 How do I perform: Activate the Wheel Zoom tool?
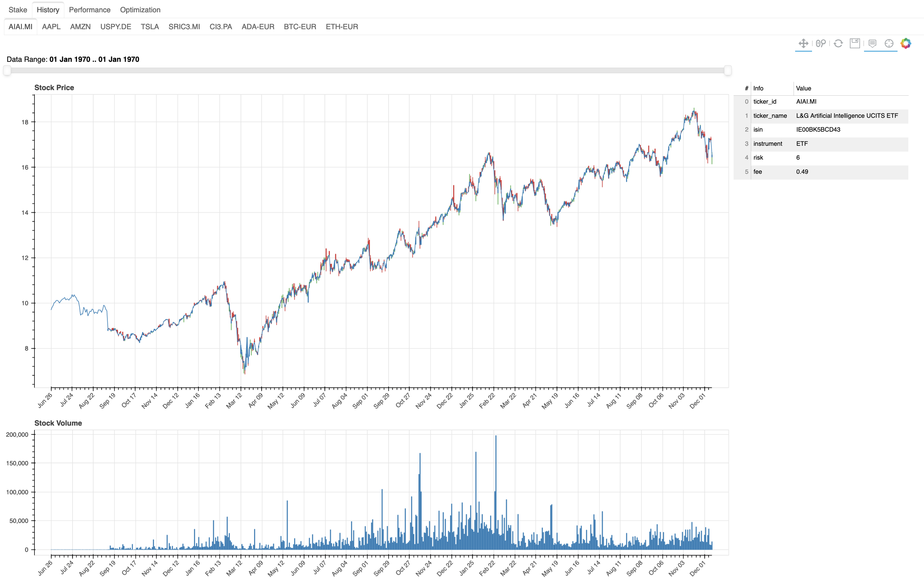click(820, 43)
